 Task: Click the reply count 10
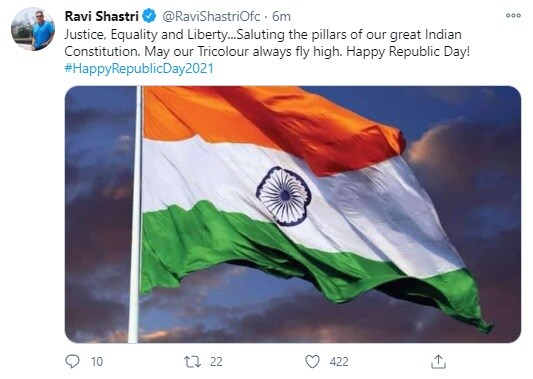click(97, 362)
